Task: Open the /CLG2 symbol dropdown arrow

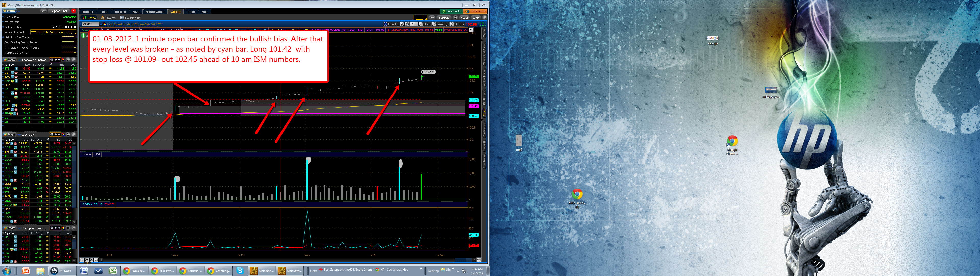Action: (101, 24)
